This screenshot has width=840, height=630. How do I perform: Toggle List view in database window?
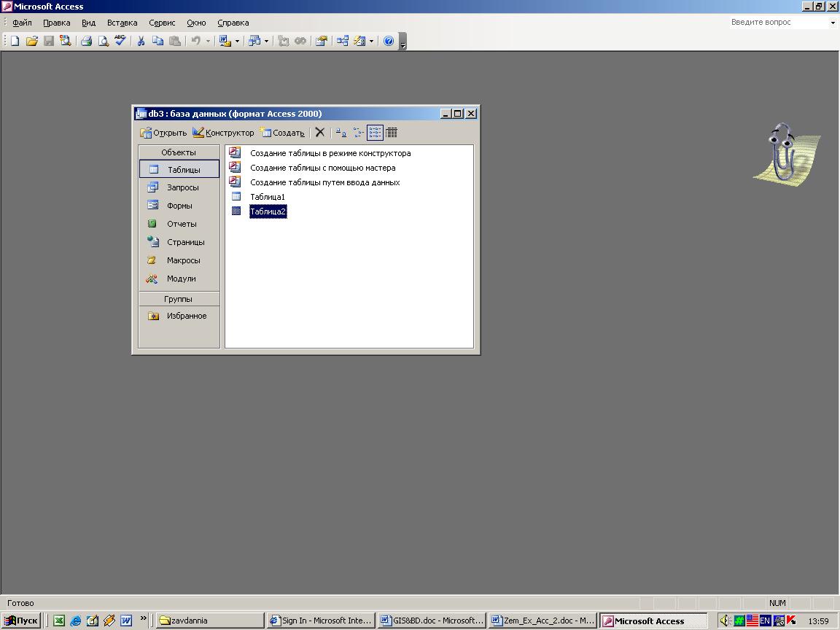[375, 132]
